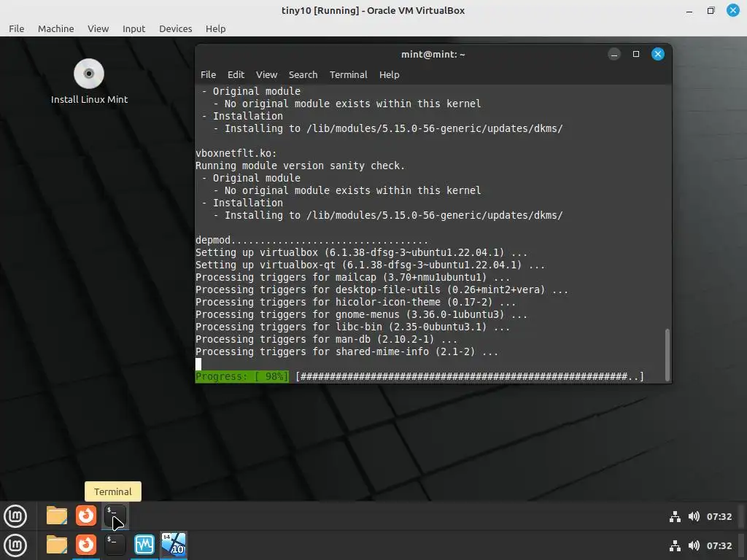Open the network icon in the guest panel tray

pos(675,517)
